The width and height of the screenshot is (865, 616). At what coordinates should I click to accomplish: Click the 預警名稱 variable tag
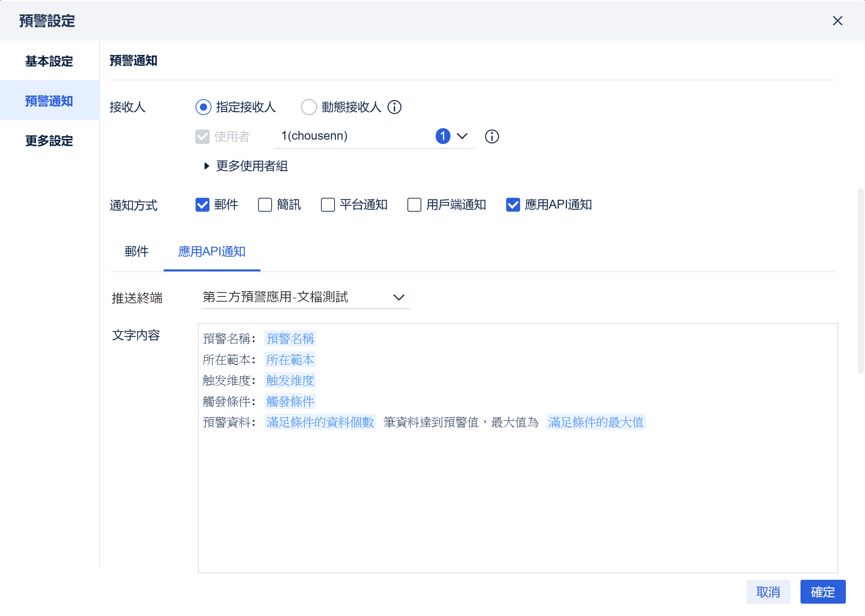click(x=290, y=339)
